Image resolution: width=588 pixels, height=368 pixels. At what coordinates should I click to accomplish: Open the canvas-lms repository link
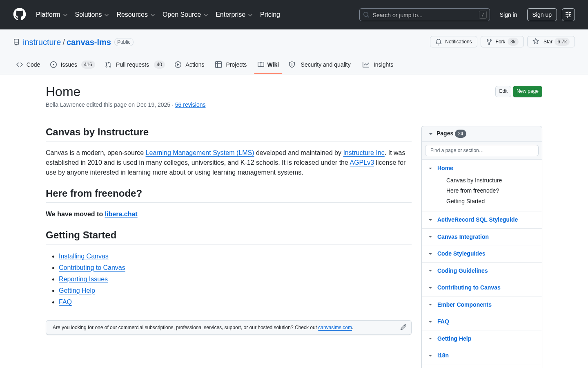coord(89,42)
